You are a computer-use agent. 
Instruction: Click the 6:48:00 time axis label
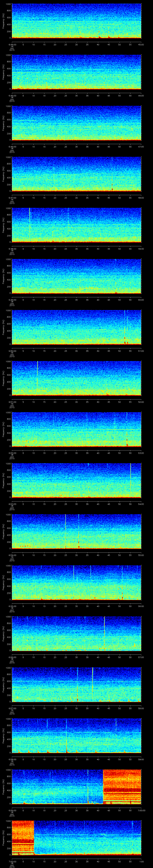[12, 249]
